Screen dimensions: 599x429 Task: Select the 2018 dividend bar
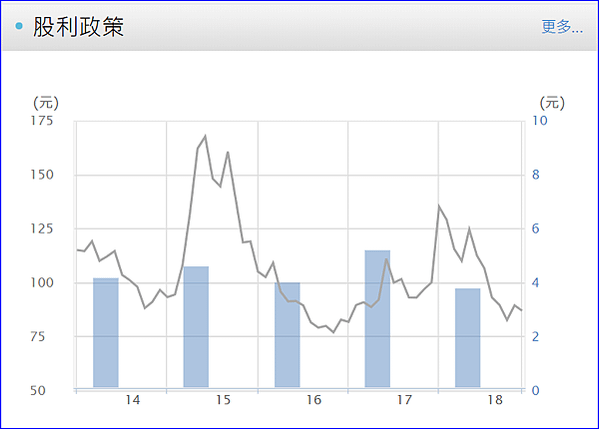pos(468,338)
